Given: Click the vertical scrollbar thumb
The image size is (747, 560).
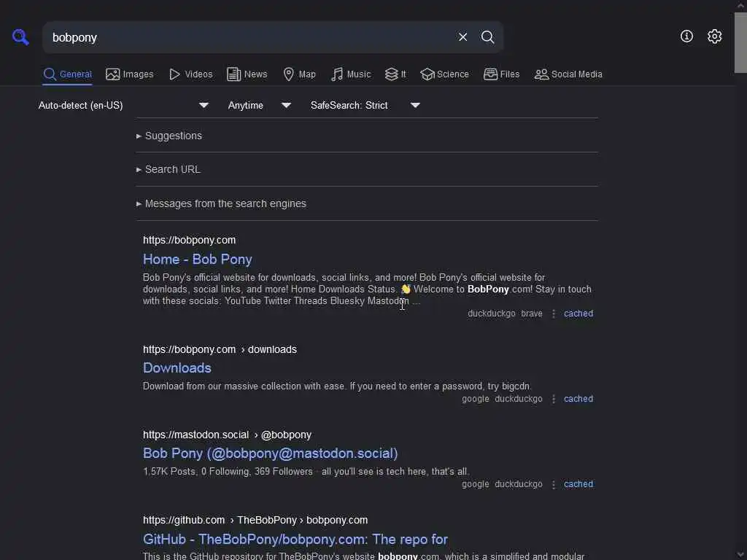Looking at the screenshot, I should coord(740,43).
